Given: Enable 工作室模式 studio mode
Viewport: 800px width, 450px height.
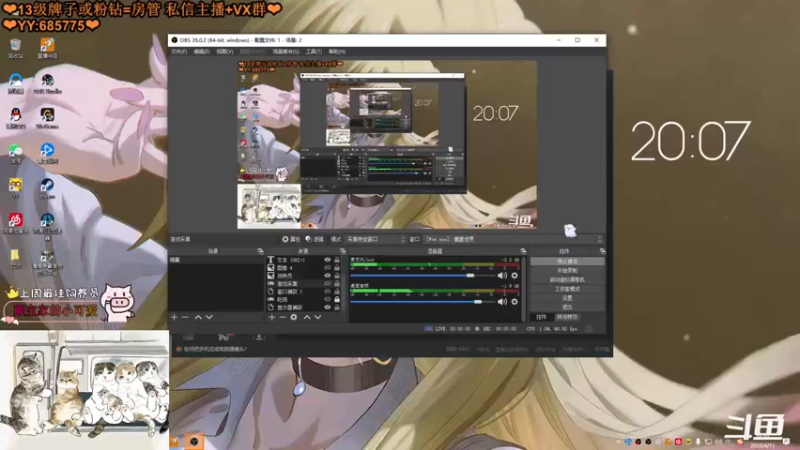Looking at the screenshot, I should point(567,289).
